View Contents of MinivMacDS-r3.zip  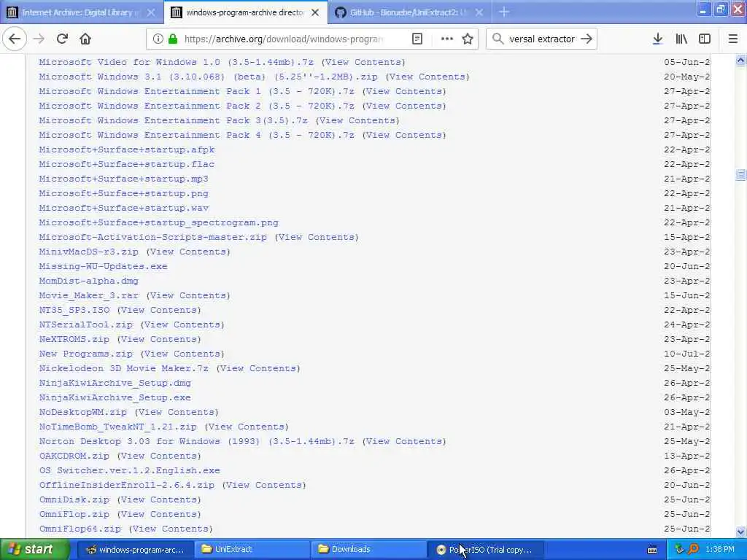[x=188, y=252]
